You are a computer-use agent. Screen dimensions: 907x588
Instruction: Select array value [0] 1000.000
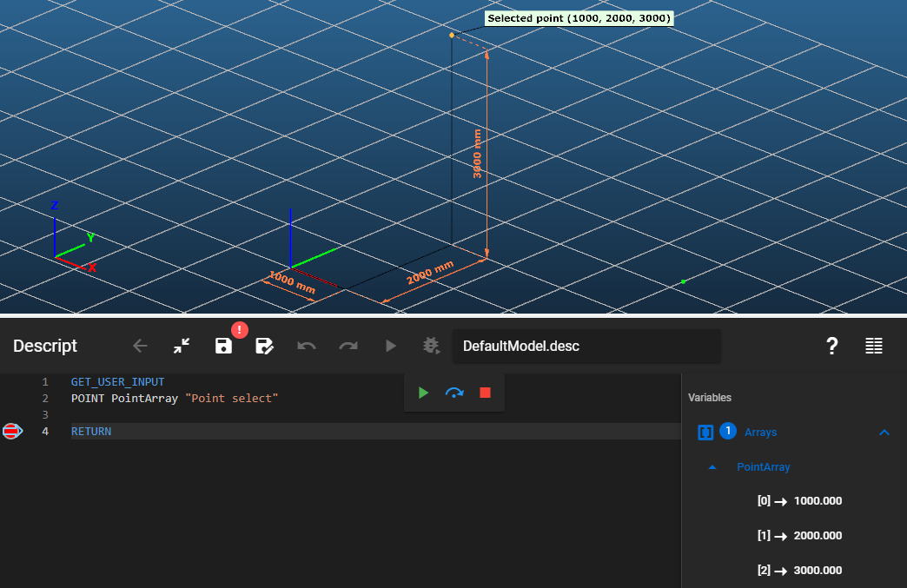[799, 500]
